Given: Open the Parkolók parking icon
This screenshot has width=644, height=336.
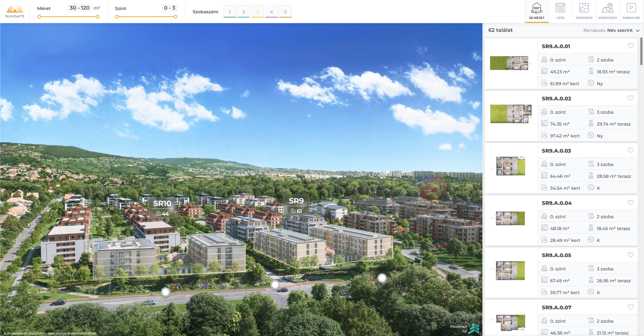Looking at the screenshot, I should [631, 11].
